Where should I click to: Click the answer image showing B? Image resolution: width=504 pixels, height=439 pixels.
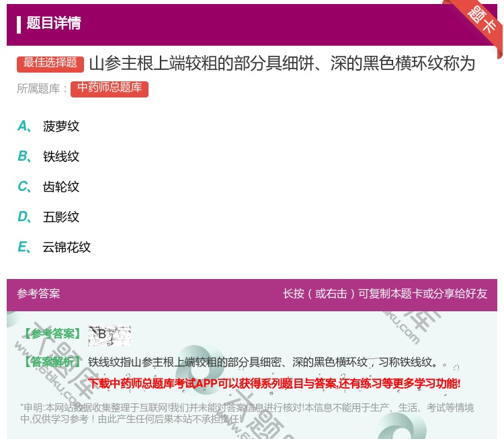point(110,335)
